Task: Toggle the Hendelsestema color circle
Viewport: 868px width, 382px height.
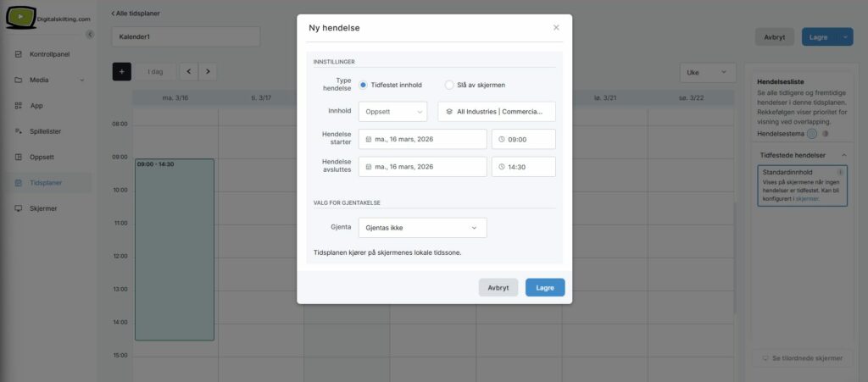Action: pos(811,133)
